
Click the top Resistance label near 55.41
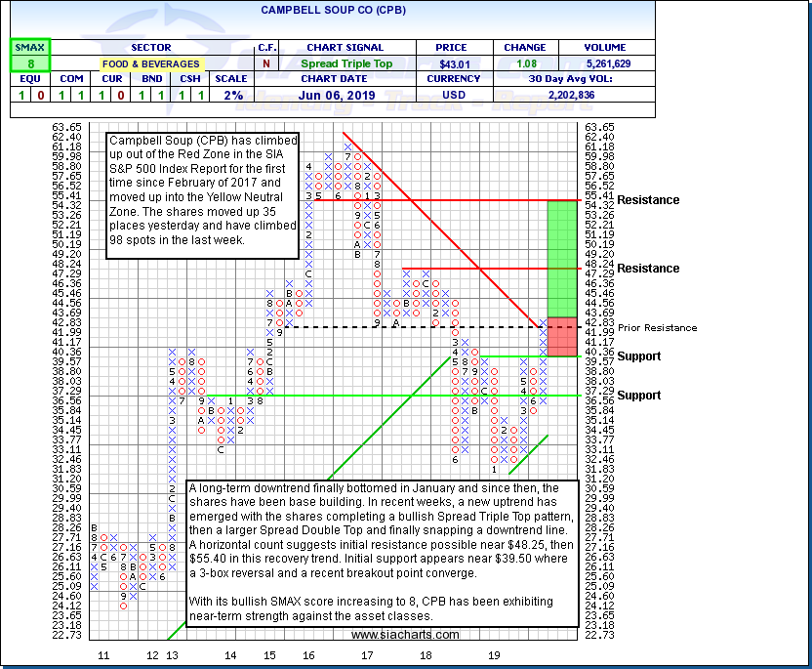click(648, 200)
